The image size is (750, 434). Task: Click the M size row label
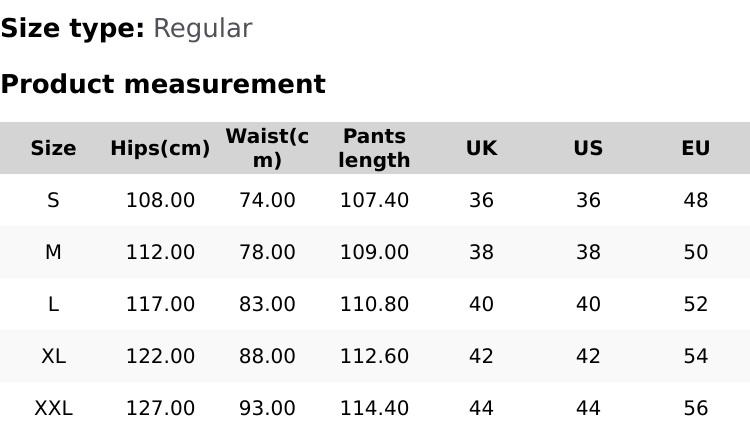tap(53, 253)
